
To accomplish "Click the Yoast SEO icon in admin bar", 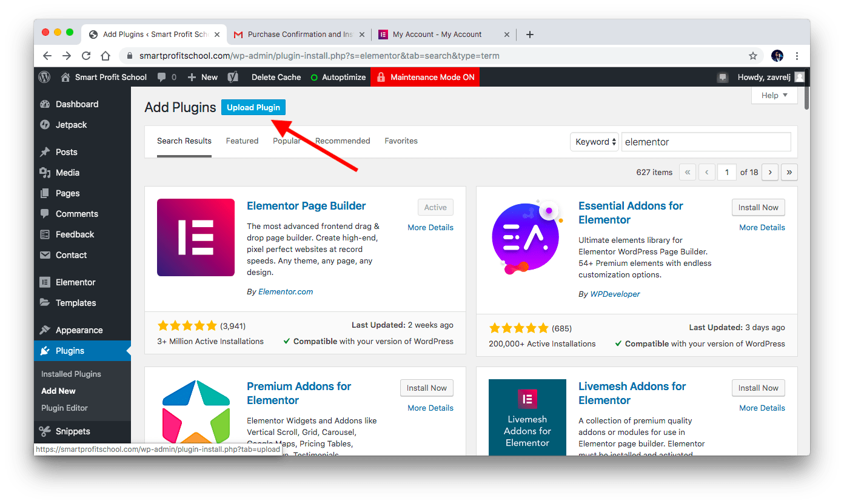I will (233, 77).
